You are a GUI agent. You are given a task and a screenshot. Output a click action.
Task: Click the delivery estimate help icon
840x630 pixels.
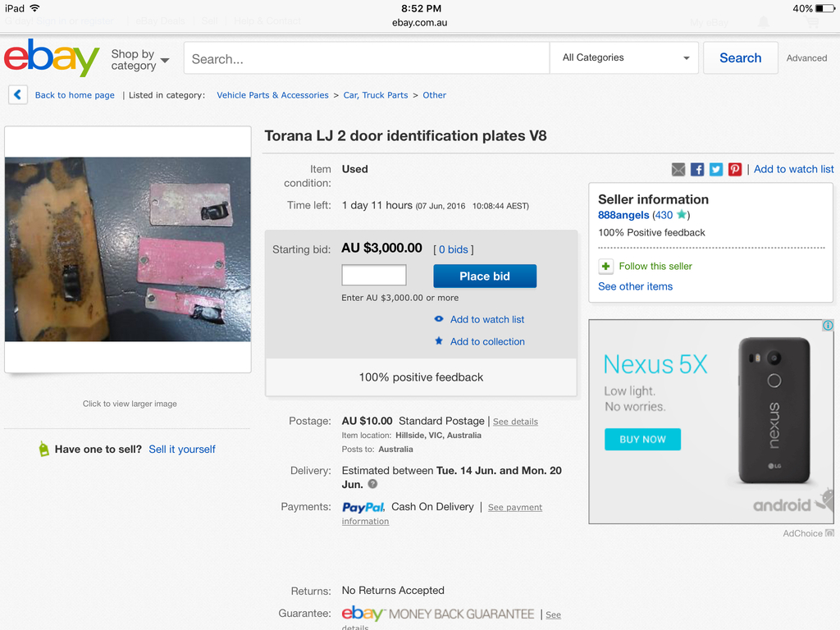coord(373,485)
